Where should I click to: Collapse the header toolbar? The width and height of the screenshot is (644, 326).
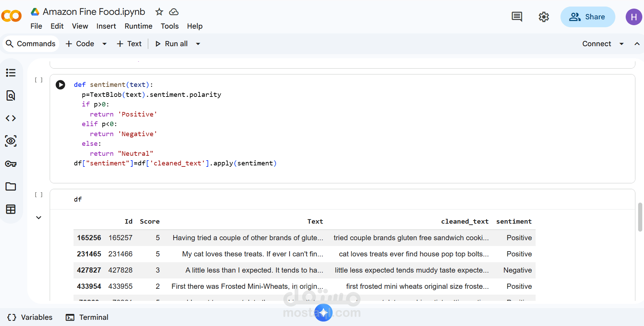point(637,44)
